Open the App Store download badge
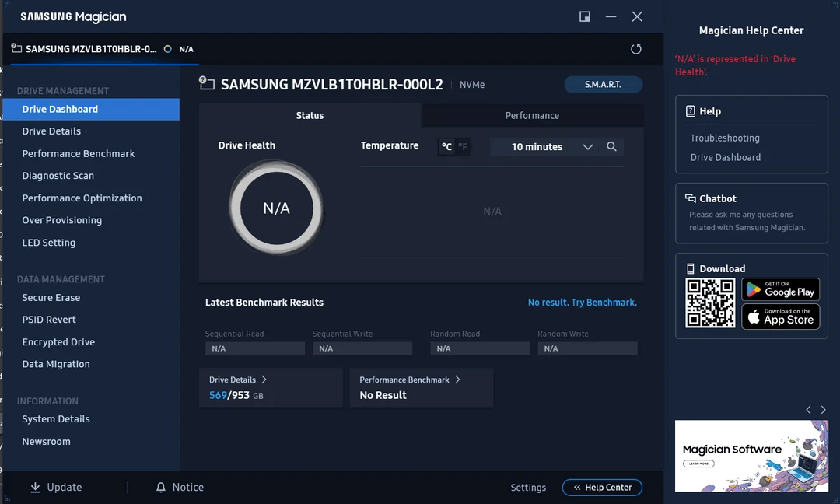The height and width of the screenshot is (504, 840). tap(780, 317)
